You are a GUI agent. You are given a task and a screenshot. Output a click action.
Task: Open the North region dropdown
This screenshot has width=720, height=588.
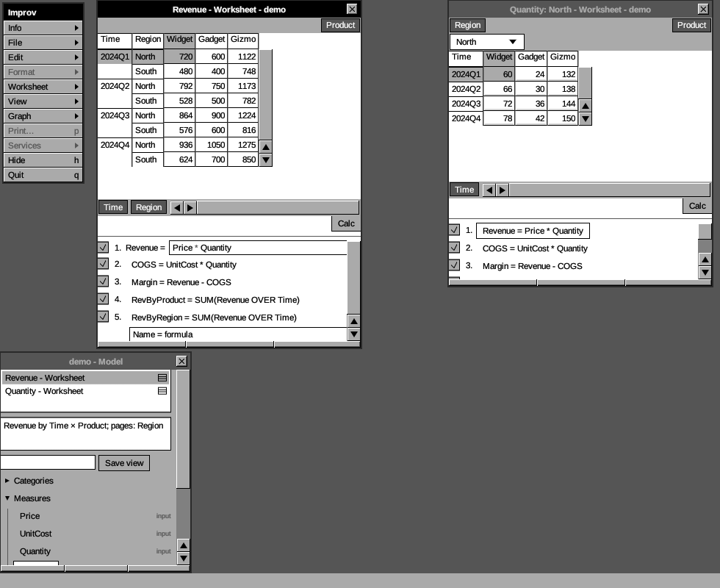coord(486,42)
